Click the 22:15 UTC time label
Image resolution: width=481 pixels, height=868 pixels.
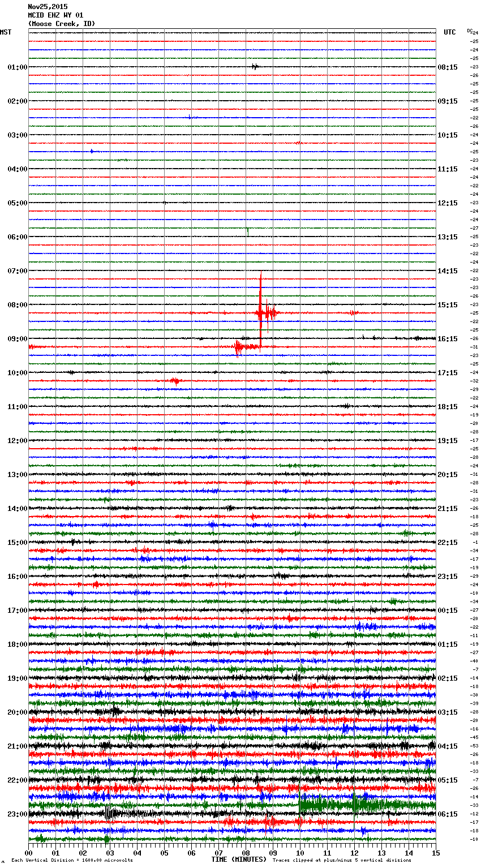coord(448,543)
